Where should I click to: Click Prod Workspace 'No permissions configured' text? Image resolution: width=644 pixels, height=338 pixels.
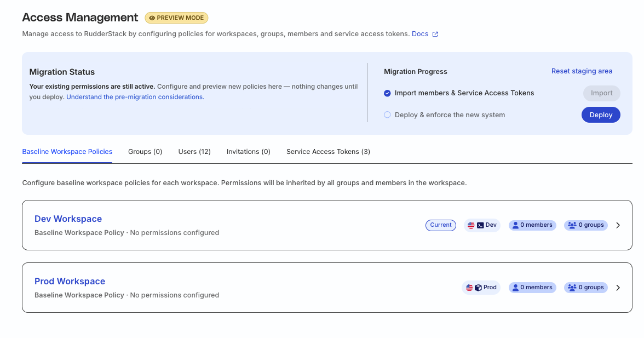pos(175,295)
